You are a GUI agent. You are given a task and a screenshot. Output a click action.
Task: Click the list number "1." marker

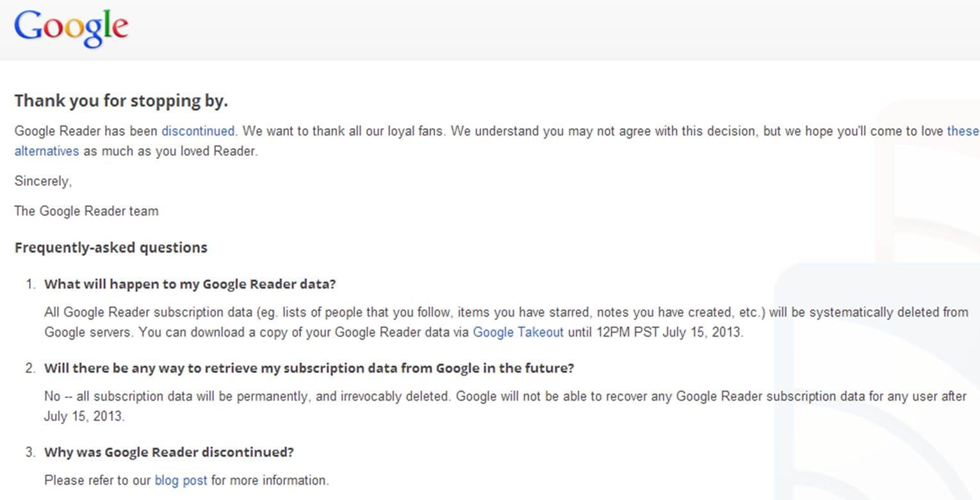31,285
